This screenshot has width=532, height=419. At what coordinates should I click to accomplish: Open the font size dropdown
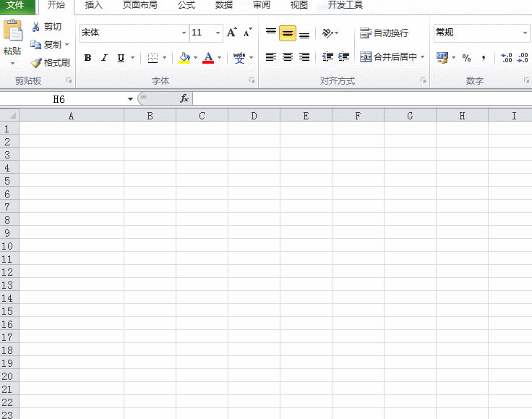(x=218, y=33)
